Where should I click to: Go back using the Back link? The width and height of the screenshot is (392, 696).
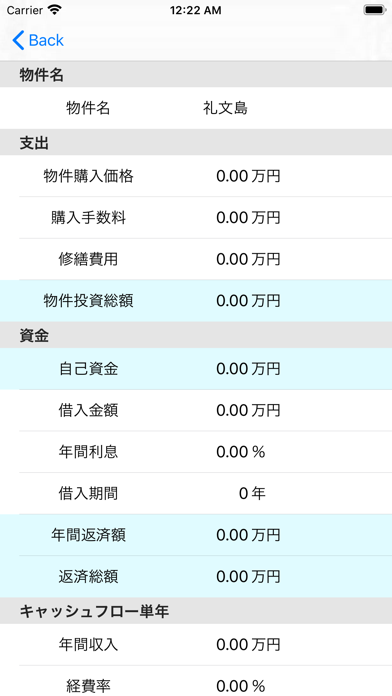click(x=38, y=40)
